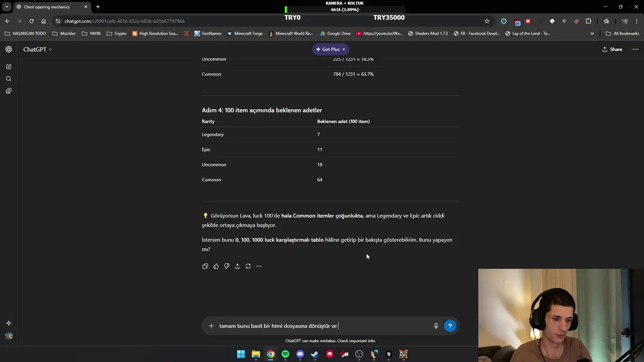This screenshot has height=362, width=644.
Task: Start a new chat from sidebar
Action: point(9,66)
